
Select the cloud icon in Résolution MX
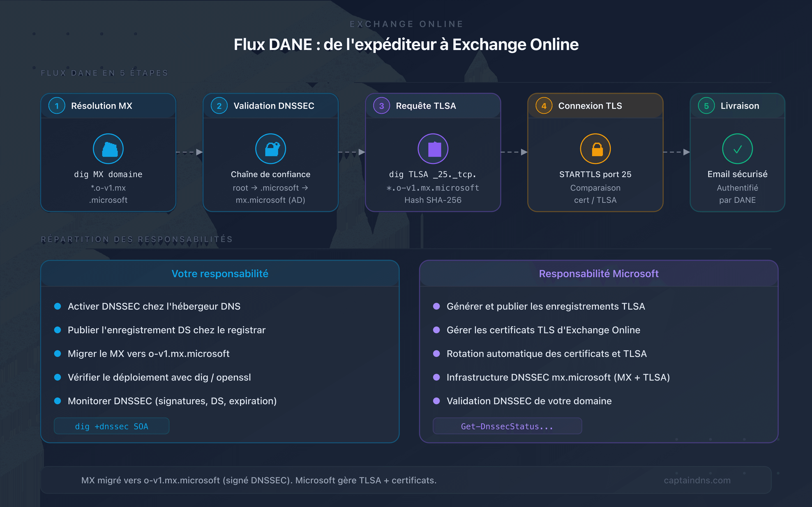(108, 148)
